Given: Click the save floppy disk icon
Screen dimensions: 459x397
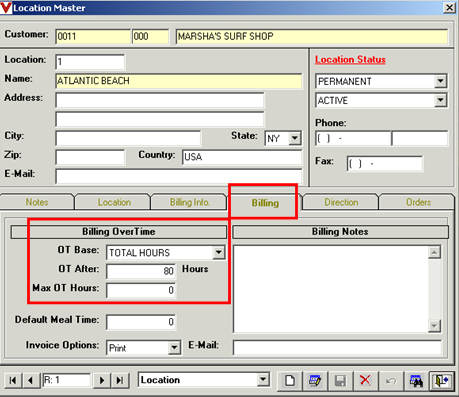Looking at the screenshot, I should point(340,380).
